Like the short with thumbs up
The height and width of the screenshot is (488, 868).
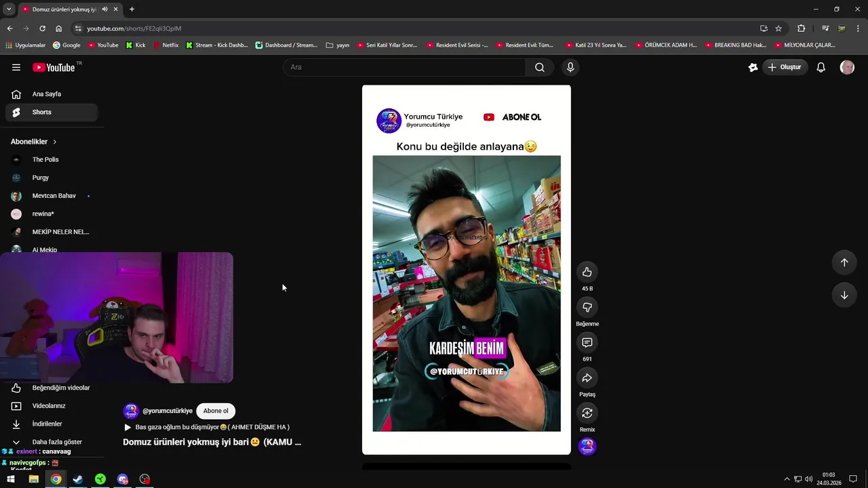[x=587, y=272]
